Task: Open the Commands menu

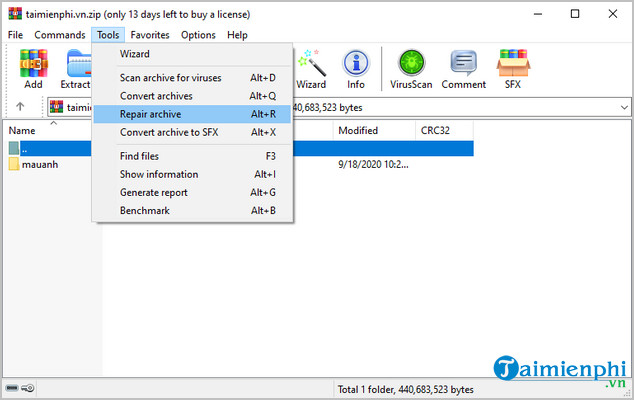Action: coord(60,35)
